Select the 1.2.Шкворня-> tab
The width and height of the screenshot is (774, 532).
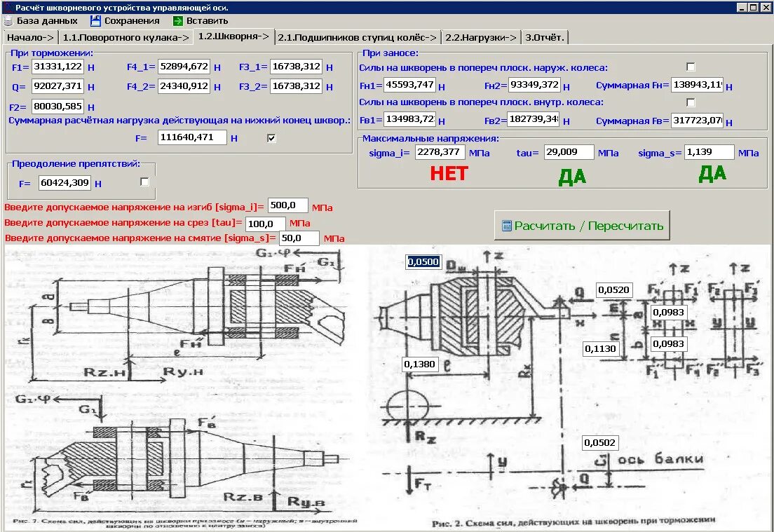coord(233,36)
